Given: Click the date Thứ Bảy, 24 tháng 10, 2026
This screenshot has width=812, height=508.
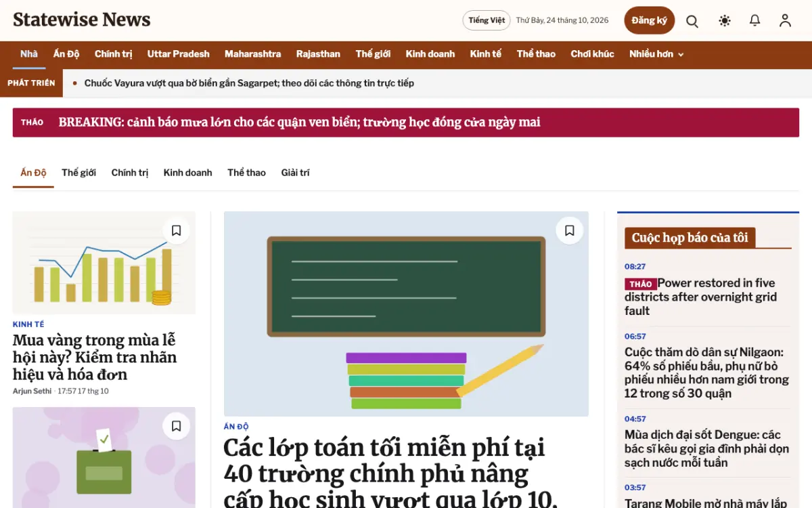Looking at the screenshot, I should 562,20.
